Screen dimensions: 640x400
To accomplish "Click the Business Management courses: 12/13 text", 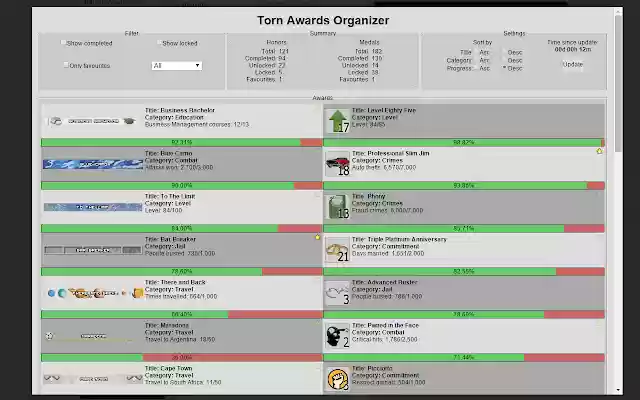I will (x=197, y=124).
